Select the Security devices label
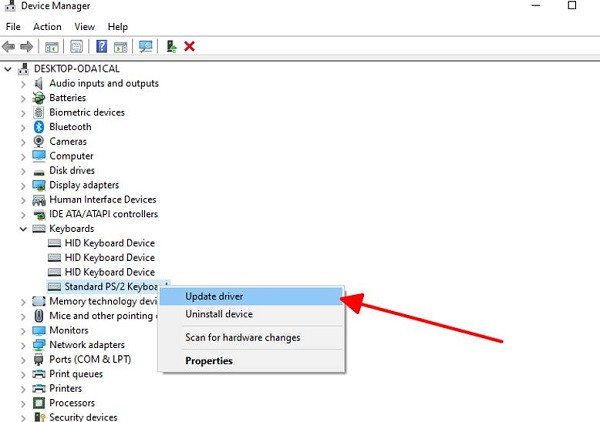 click(83, 417)
